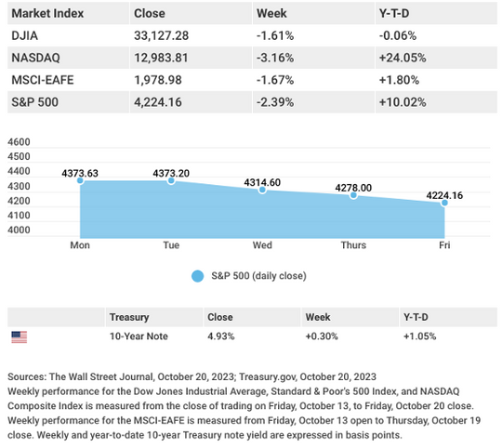The width and height of the screenshot is (502, 448).
Task: Click the S&P 500 legend circle
Action: click(x=197, y=276)
